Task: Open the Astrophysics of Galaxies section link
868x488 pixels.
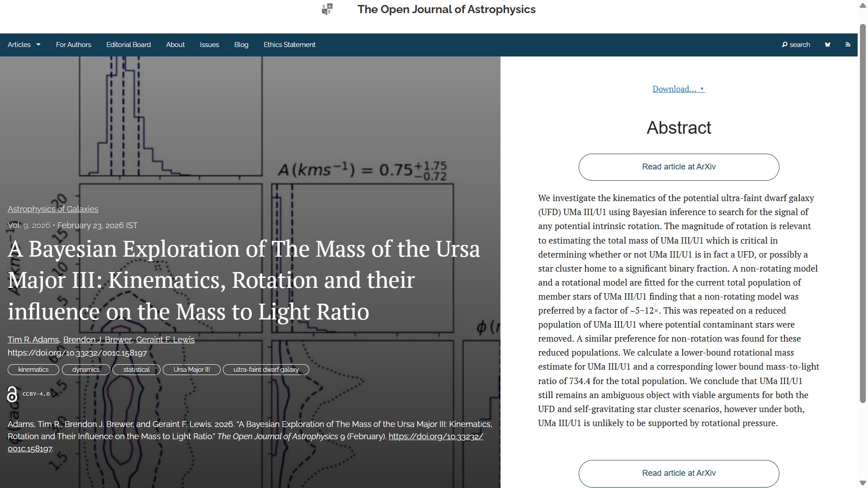Action: (53, 209)
